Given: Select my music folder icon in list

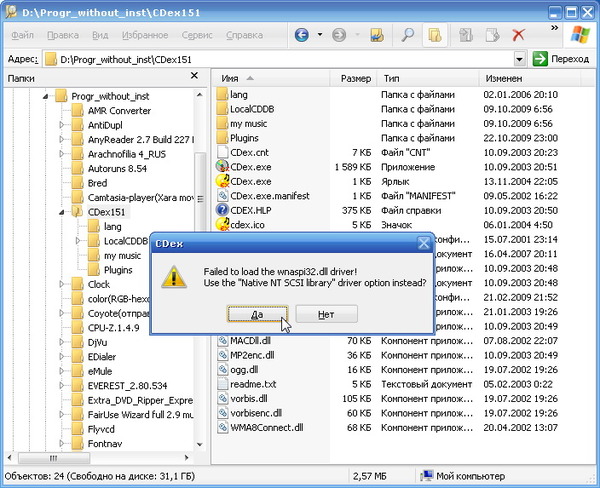Looking at the screenshot, I should [x=222, y=123].
